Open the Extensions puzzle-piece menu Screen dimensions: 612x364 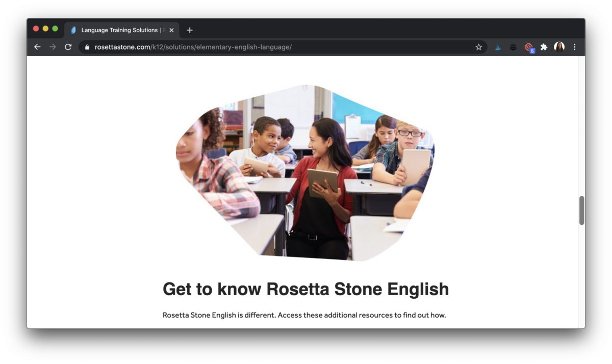coord(544,47)
